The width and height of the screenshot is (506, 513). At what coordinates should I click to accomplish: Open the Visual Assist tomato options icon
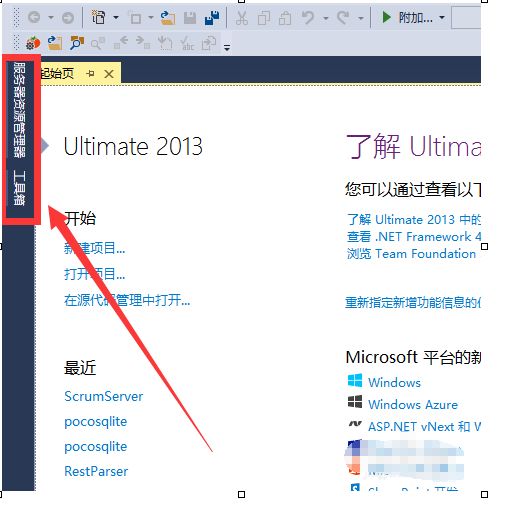[33, 43]
